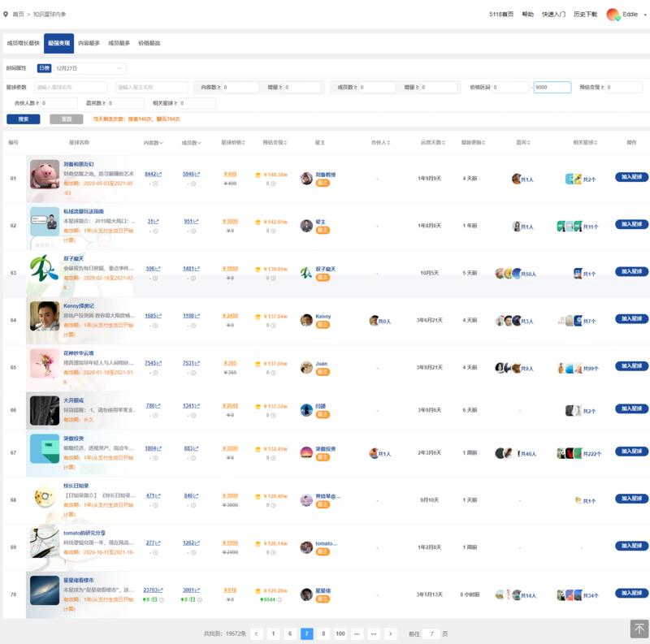Screen dimensions: 650x644
Task: Switch to 价格最高 tab
Action: tap(149, 43)
